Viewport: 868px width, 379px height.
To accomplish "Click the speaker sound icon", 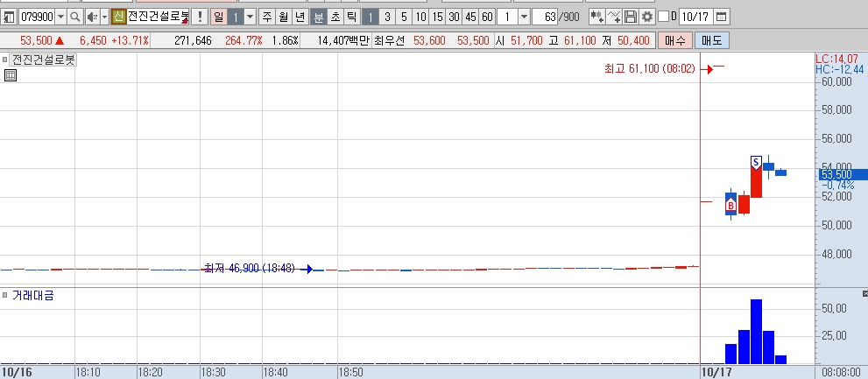I will 93,17.
